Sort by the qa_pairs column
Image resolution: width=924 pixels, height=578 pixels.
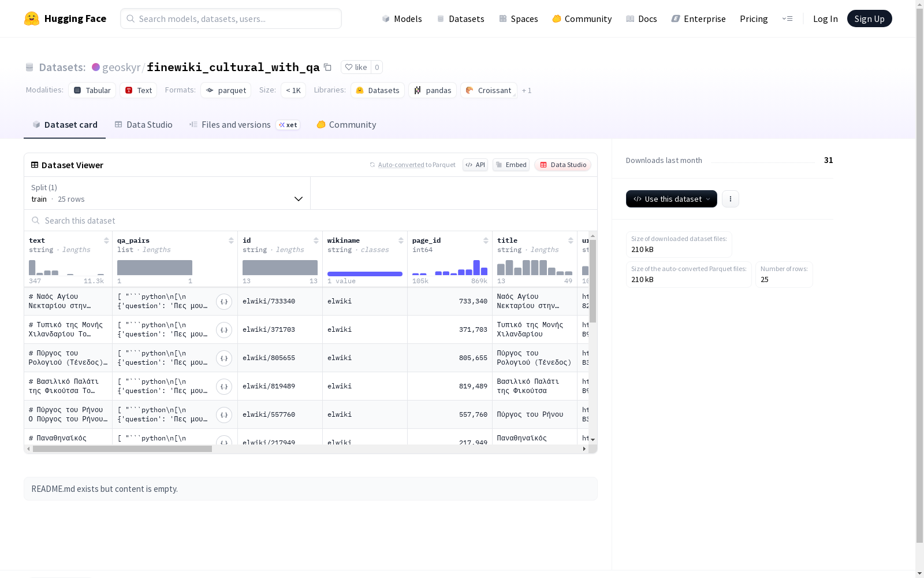click(231, 240)
